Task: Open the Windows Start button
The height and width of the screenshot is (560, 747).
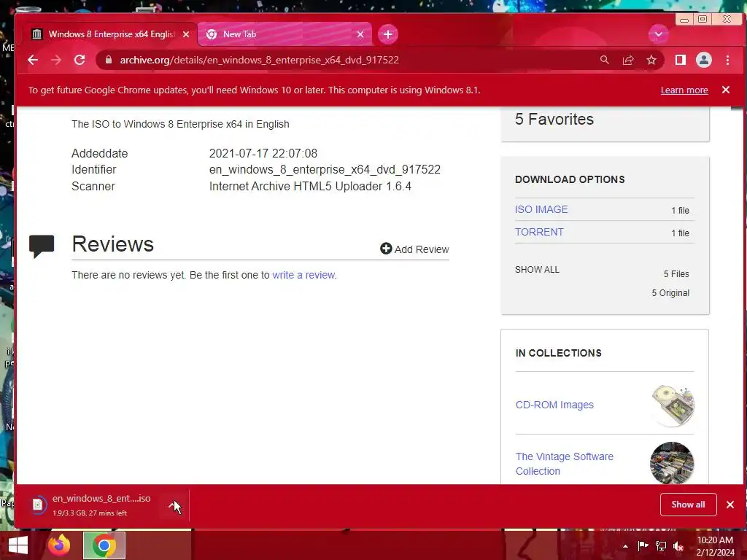Action: pos(18,545)
